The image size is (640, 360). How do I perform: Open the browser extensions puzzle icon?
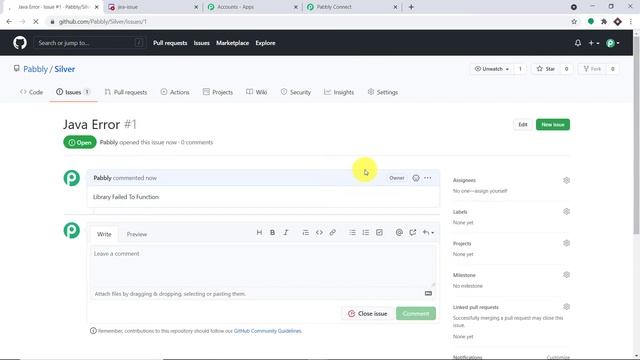(x=604, y=22)
